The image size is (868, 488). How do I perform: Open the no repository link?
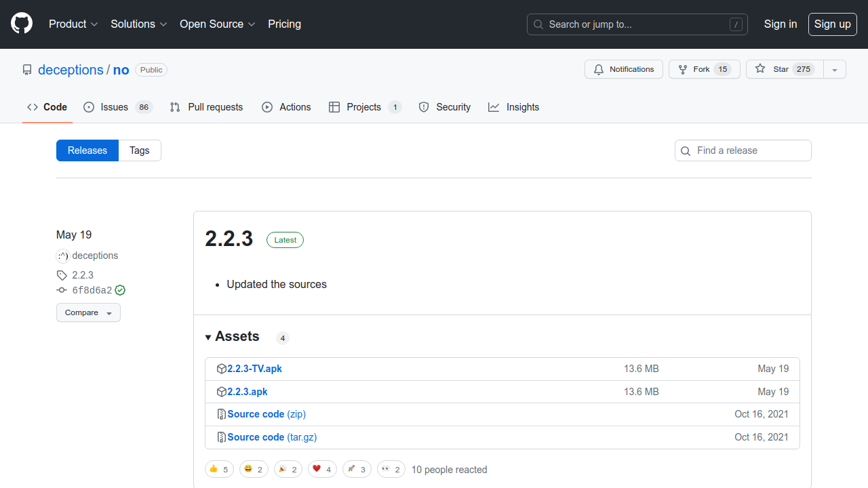coord(121,70)
